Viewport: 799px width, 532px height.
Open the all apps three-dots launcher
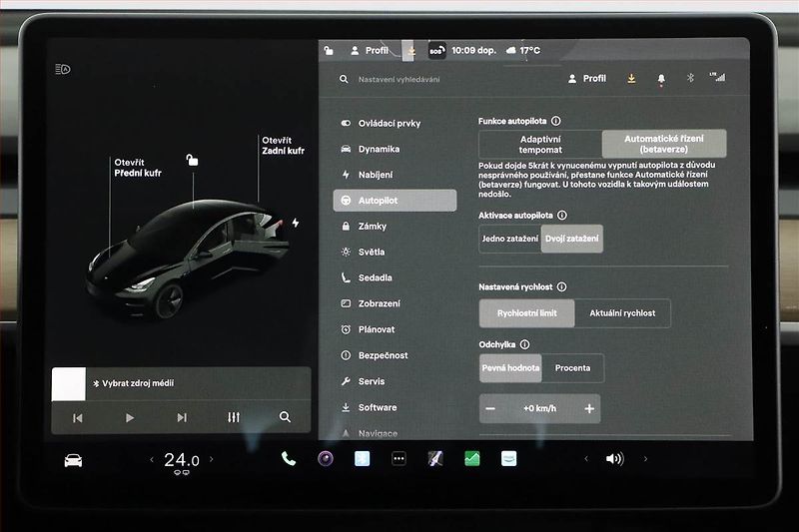click(399, 459)
